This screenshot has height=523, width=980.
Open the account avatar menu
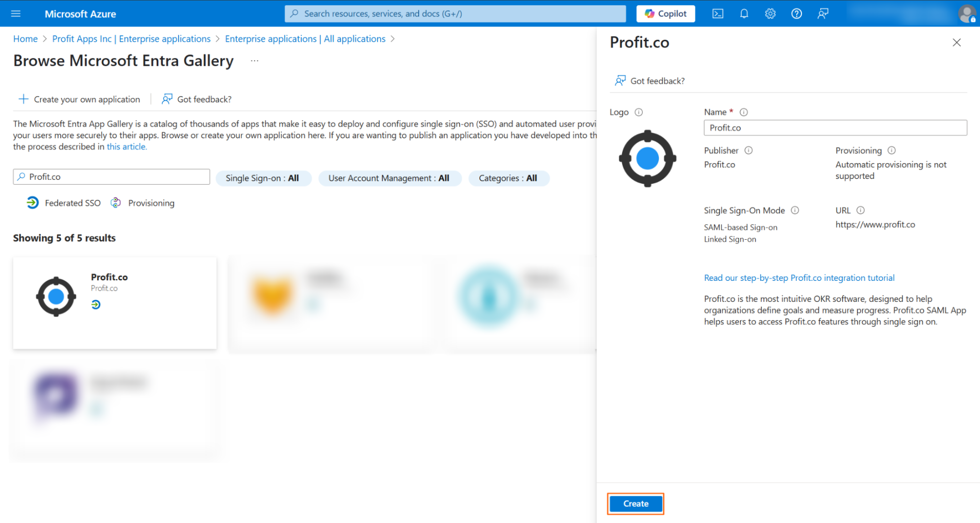pos(967,14)
